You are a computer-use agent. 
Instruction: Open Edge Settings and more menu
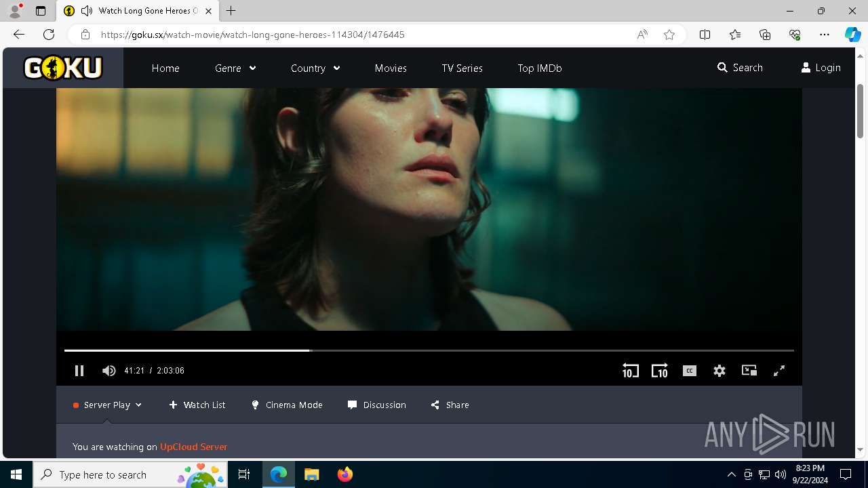[x=825, y=35]
